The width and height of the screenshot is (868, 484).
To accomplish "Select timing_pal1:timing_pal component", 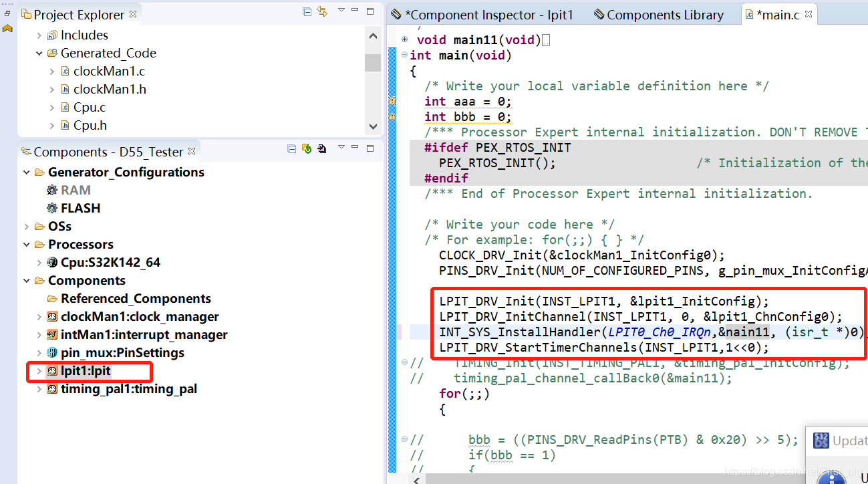I will [129, 389].
